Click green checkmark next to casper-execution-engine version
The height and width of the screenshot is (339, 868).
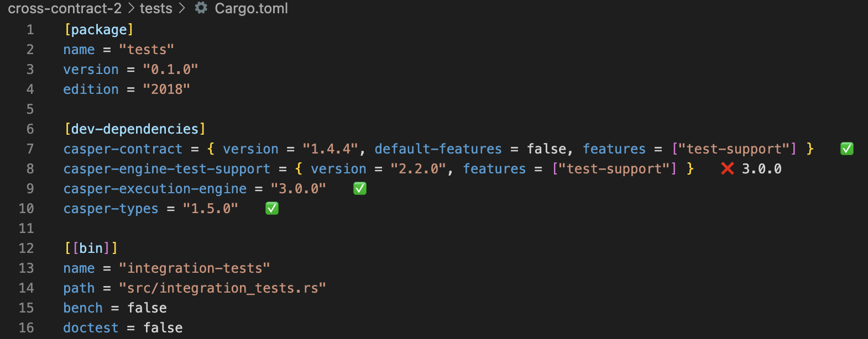pyautogui.click(x=359, y=189)
